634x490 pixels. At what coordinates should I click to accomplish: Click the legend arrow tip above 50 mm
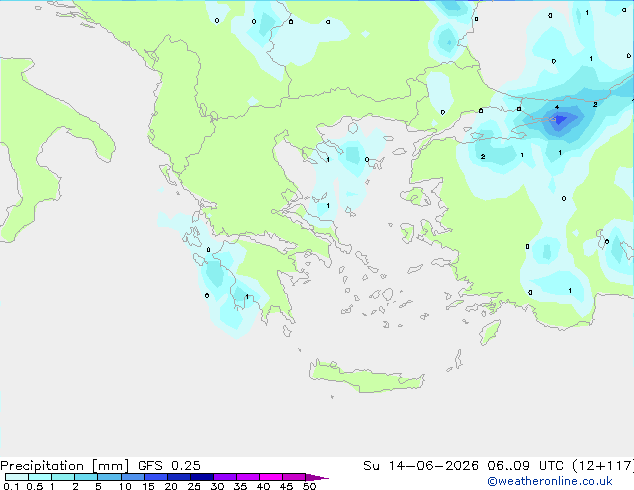317,477
